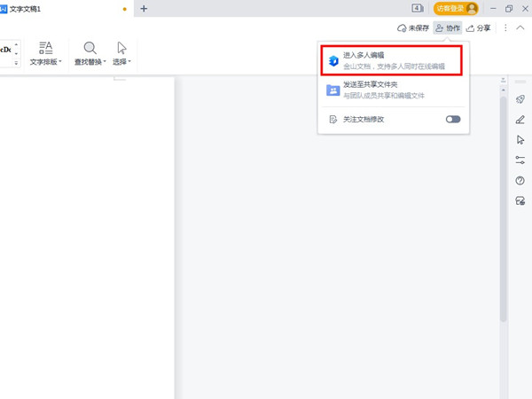This screenshot has height=399, width=532.
Task: Choose 发送至共享文件夹 menu entry
Action: [390, 90]
